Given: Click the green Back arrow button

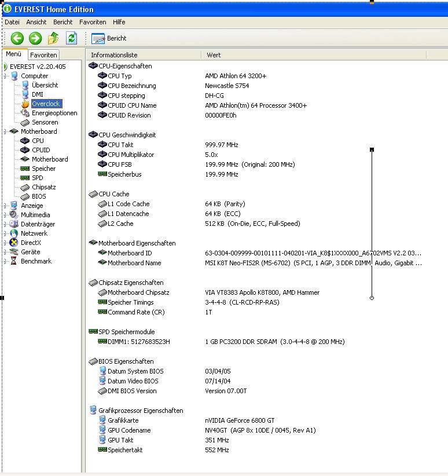Looking at the screenshot, I should (x=17, y=38).
